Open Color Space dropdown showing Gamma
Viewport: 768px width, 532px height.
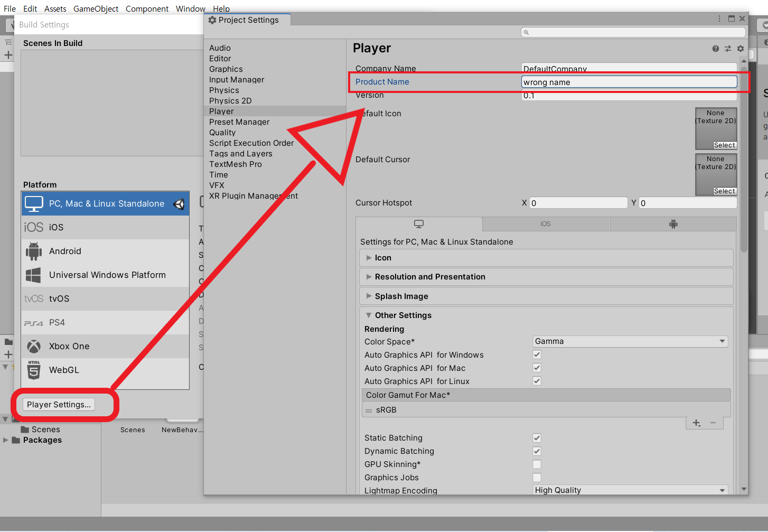630,341
